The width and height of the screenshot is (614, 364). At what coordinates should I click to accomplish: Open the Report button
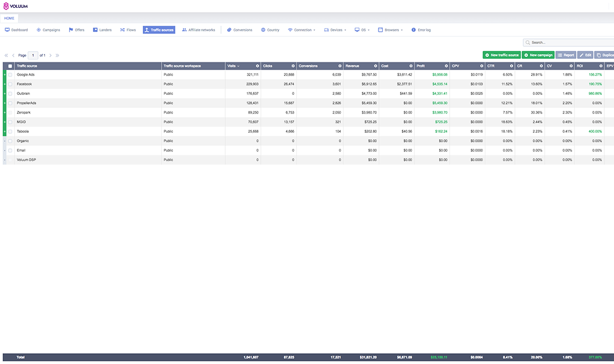(x=566, y=55)
